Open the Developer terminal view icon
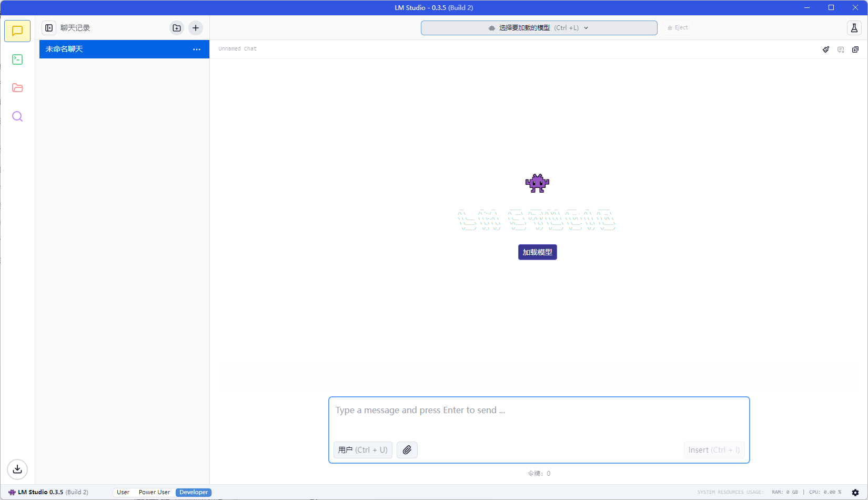The height and width of the screenshot is (500, 868). coord(17,59)
